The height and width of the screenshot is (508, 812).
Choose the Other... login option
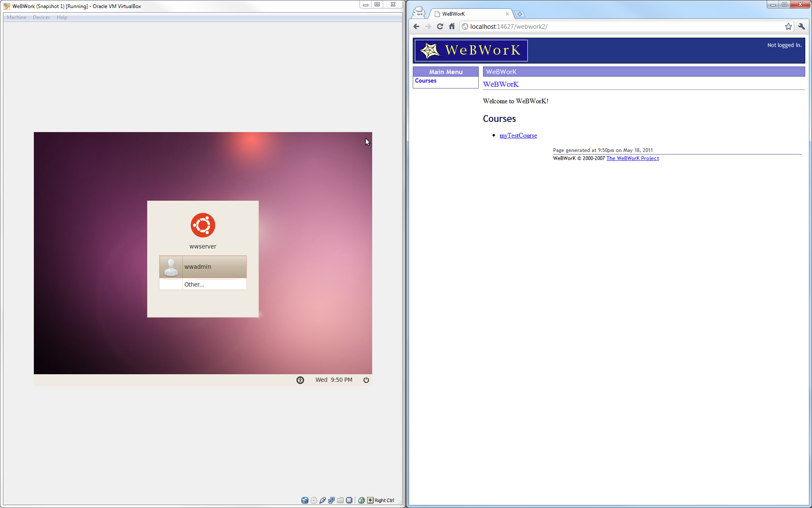203,284
